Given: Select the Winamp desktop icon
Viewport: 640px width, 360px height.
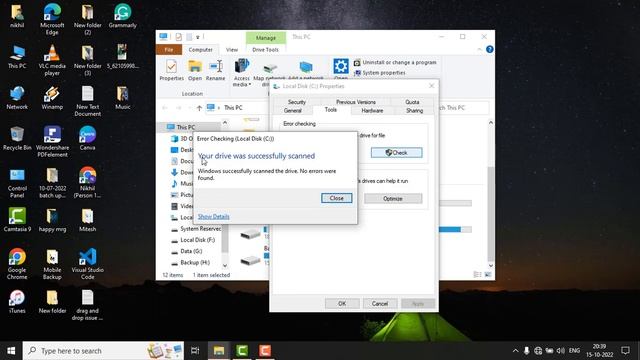Looking at the screenshot, I should [x=52, y=98].
